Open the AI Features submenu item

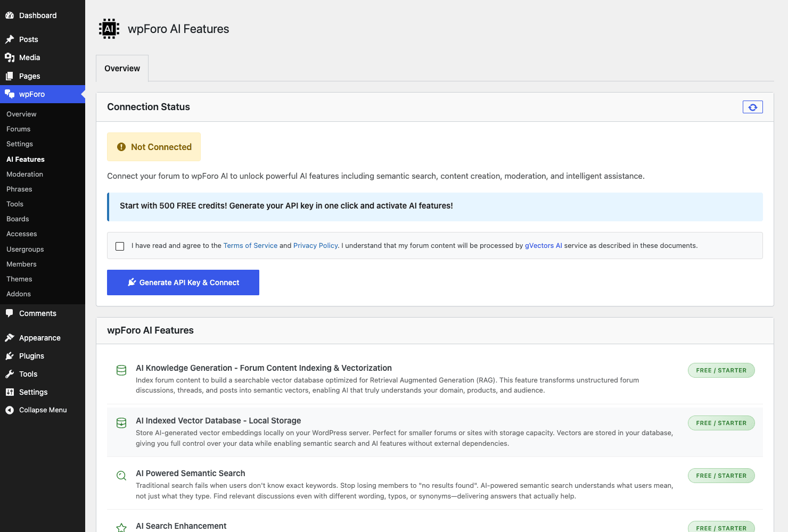tap(26, 159)
